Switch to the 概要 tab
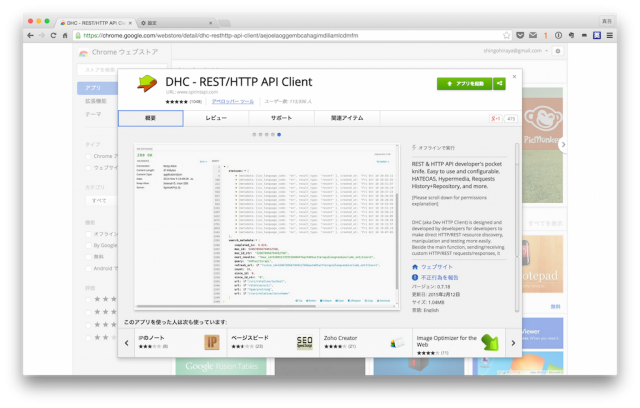This screenshot has width=640, height=408. (151, 118)
